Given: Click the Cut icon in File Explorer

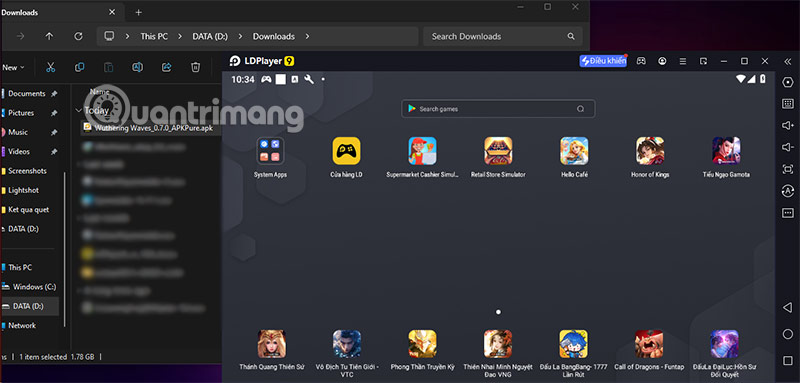Looking at the screenshot, I should (x=51, y=67).
